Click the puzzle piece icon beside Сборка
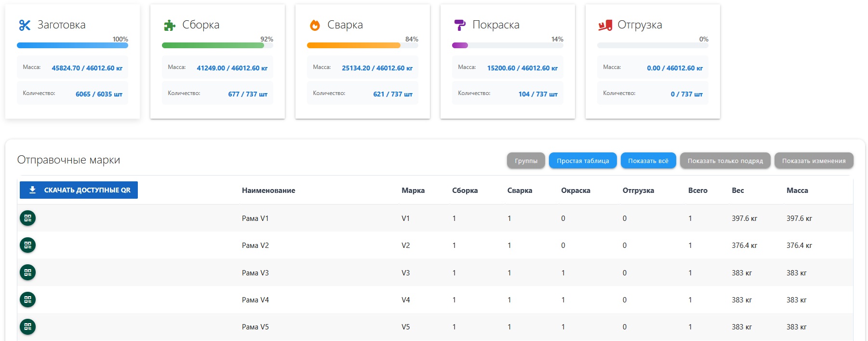Image resolution: width=868 pixels, height=341 pixels. 170,25
